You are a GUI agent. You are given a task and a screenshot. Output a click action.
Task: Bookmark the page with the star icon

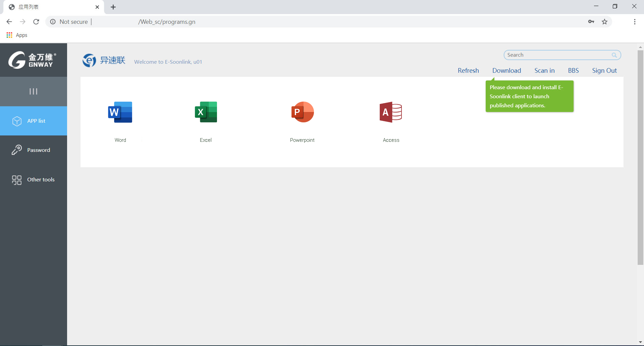pyautogui.click(x=604, y=22)
